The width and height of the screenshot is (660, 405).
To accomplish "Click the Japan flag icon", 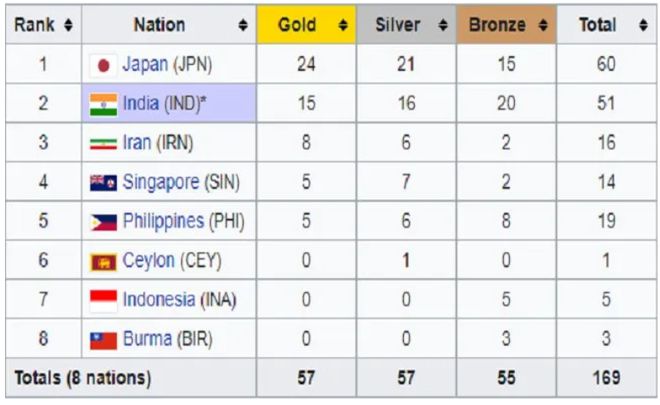I will 103,65.
